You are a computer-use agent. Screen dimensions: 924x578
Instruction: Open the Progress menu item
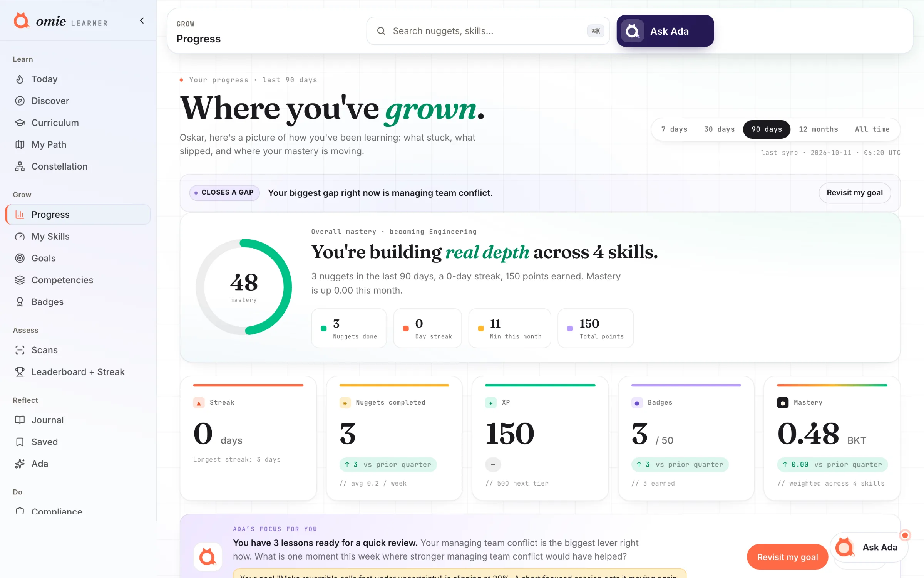tap(78, 215)
